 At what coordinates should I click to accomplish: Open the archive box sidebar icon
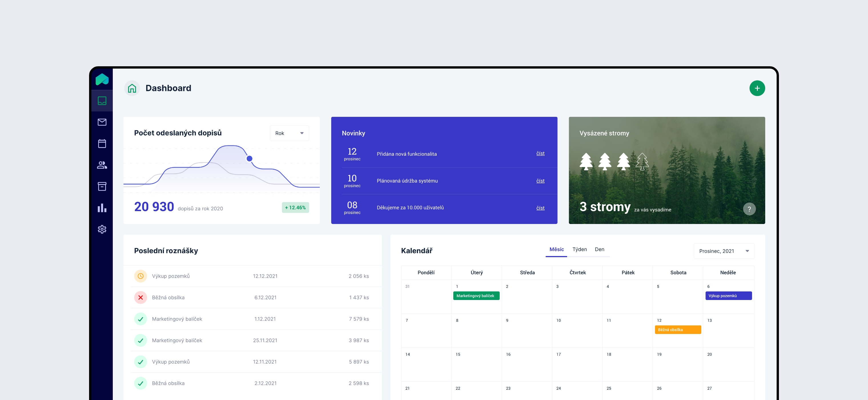(102, 186)
